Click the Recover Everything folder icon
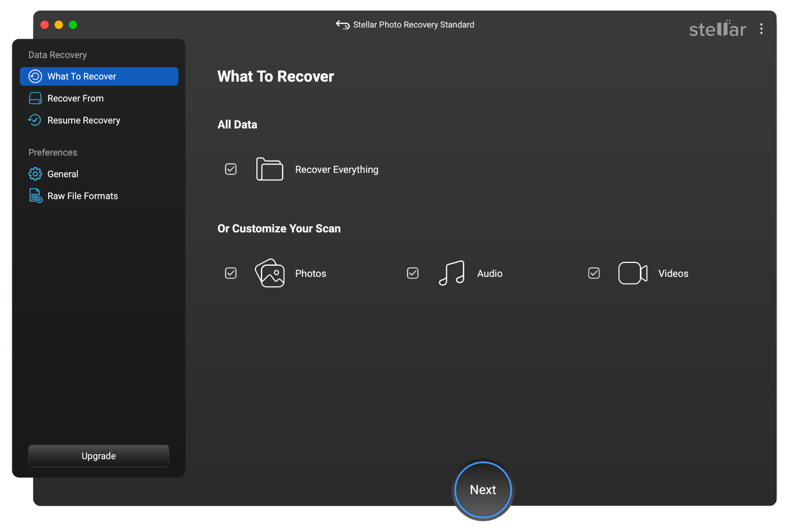The image size is (800, 532). tap(269, 170)
